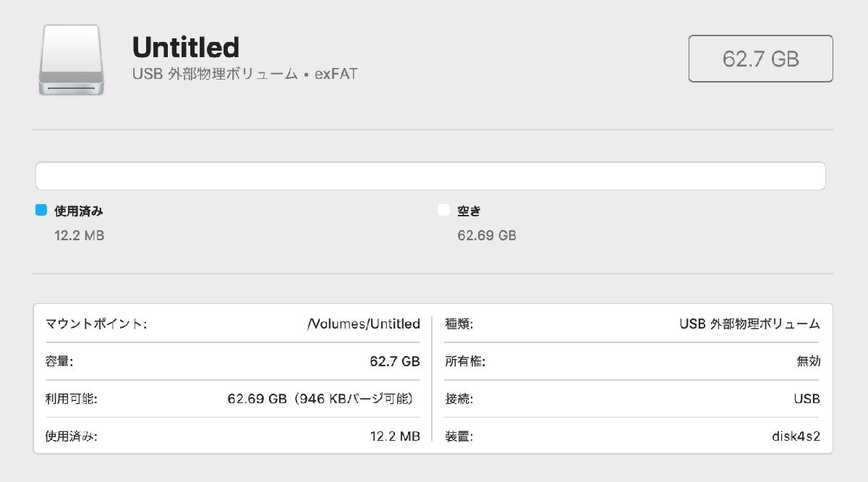Click the 種類 row label
Viewport: 868px width, 482px height.
pos(459,324)
